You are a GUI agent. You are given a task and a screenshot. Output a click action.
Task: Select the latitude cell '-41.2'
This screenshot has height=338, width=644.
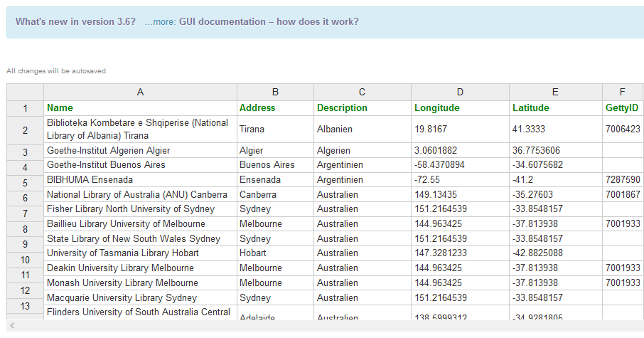556,180
